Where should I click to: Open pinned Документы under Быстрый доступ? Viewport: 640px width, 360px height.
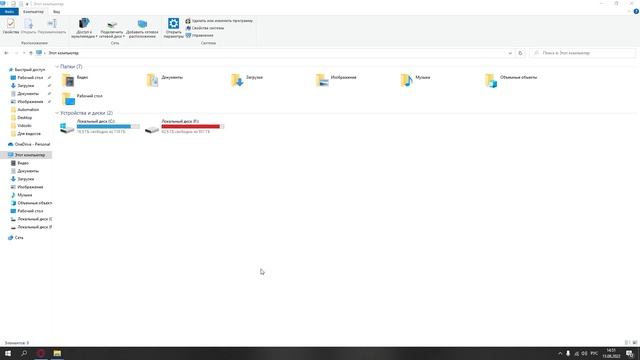pos(25,94)
